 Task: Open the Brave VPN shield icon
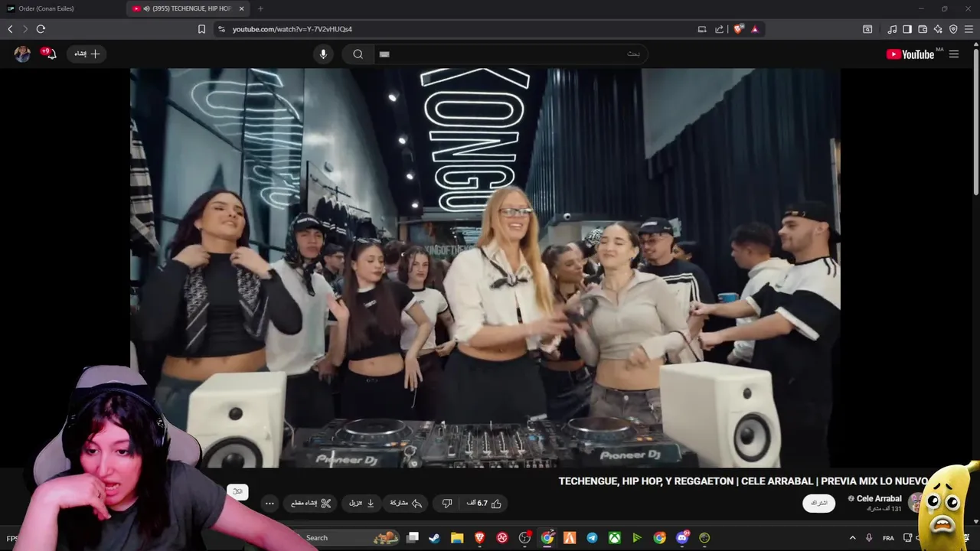pyautogui.click(x=953, y=29)
